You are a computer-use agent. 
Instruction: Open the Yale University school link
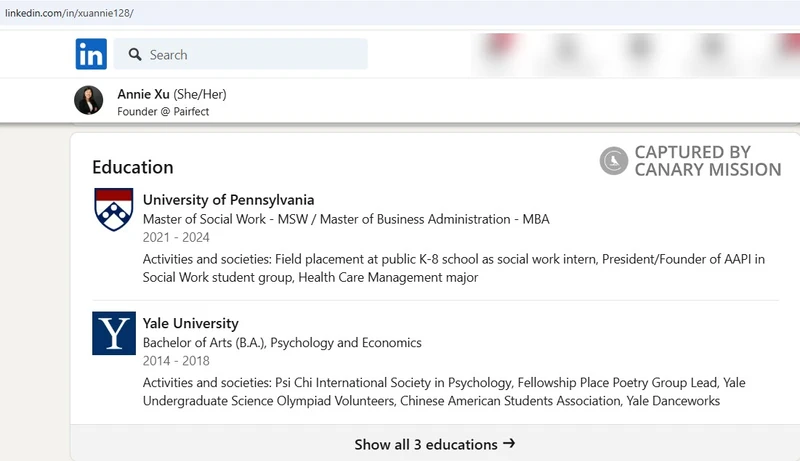(190, 323)
